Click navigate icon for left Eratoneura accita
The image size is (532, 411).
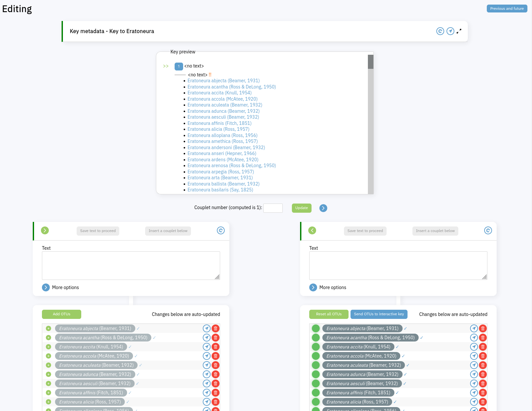206,347
